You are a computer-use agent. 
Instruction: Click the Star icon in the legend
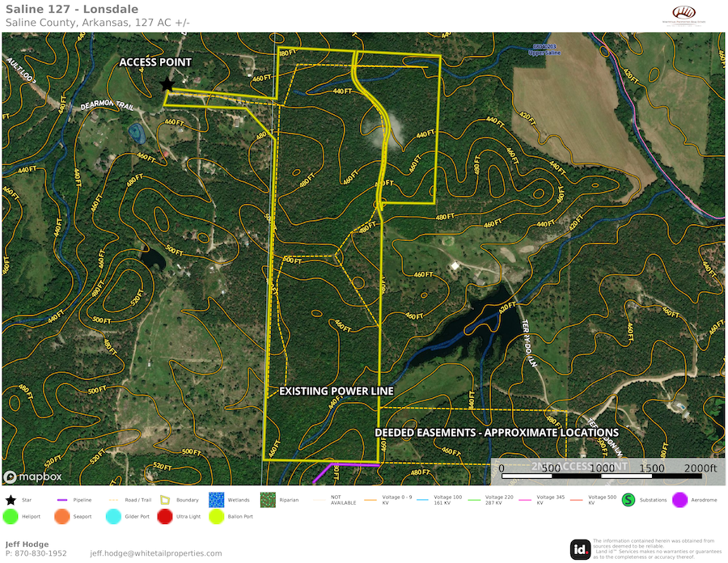[11, 500]
